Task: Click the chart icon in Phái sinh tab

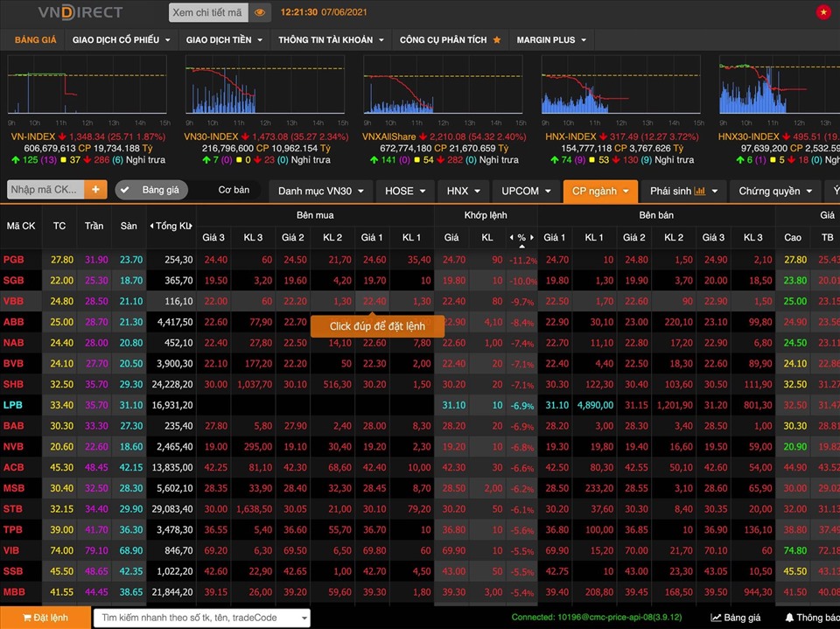Action: tap(700, 191)
